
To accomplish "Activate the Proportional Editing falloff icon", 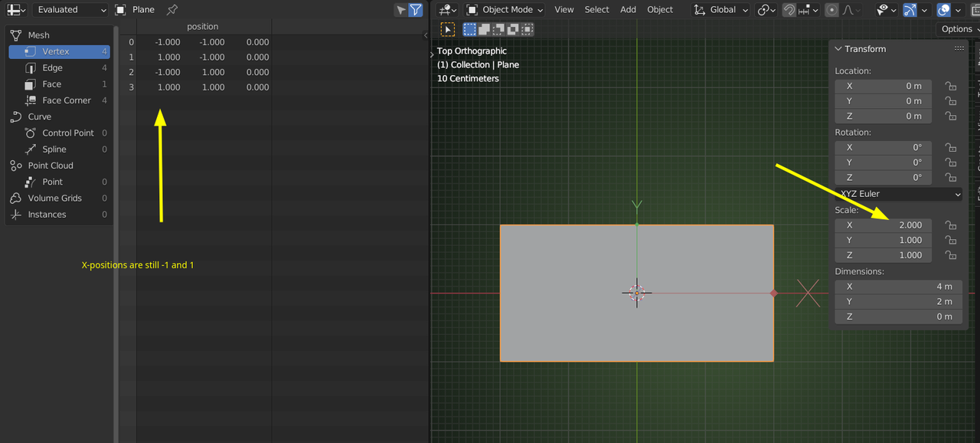I will tap(849, 10).
